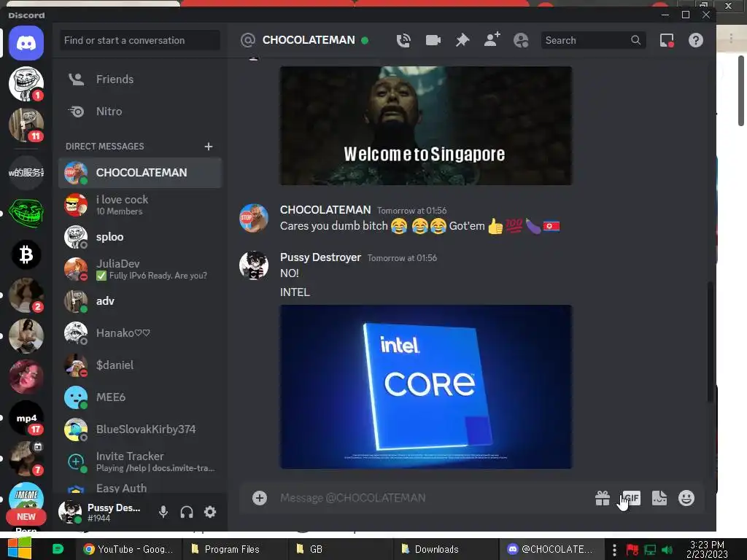
Task: Open the BlueSlovakKirby374 conversation
Action: 140,429
